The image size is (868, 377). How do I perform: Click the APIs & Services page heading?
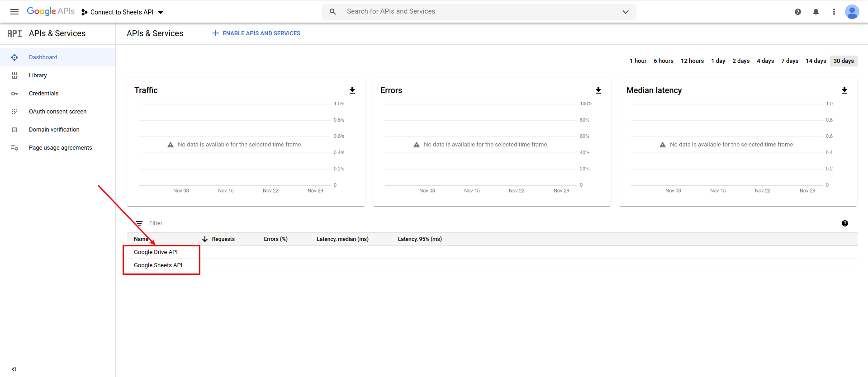point(155,33)
